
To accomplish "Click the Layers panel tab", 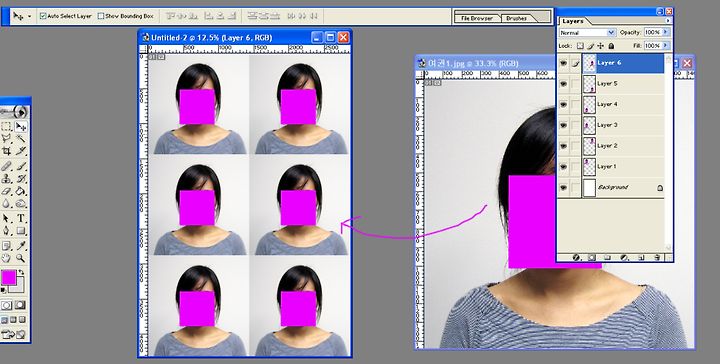I will pos(573,21).
